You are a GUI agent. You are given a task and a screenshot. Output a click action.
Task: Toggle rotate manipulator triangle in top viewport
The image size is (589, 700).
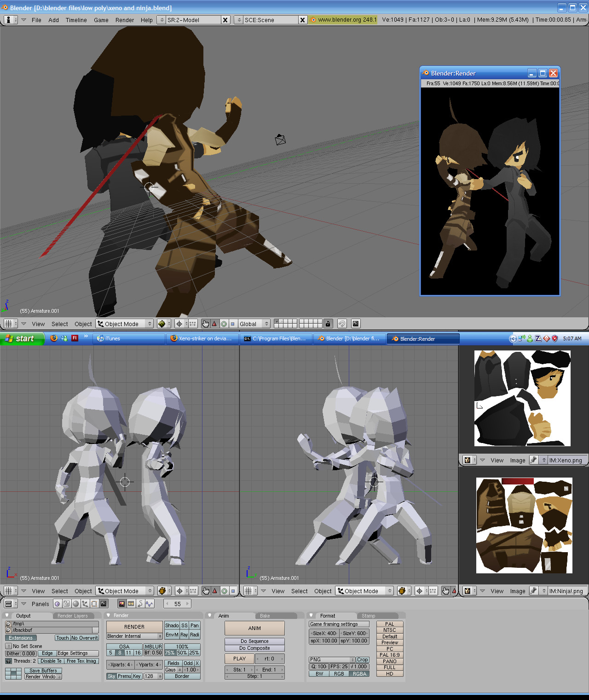(214, 324)
